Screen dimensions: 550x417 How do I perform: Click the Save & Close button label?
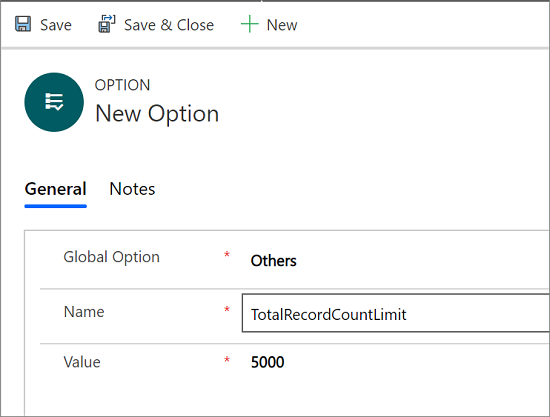[x=169, y=25]
